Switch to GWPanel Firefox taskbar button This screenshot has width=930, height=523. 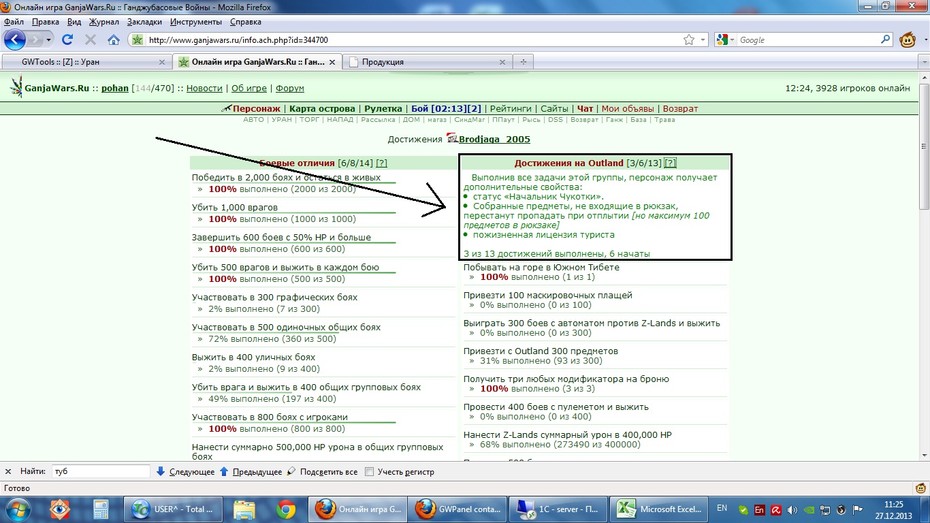coord(458,509)
